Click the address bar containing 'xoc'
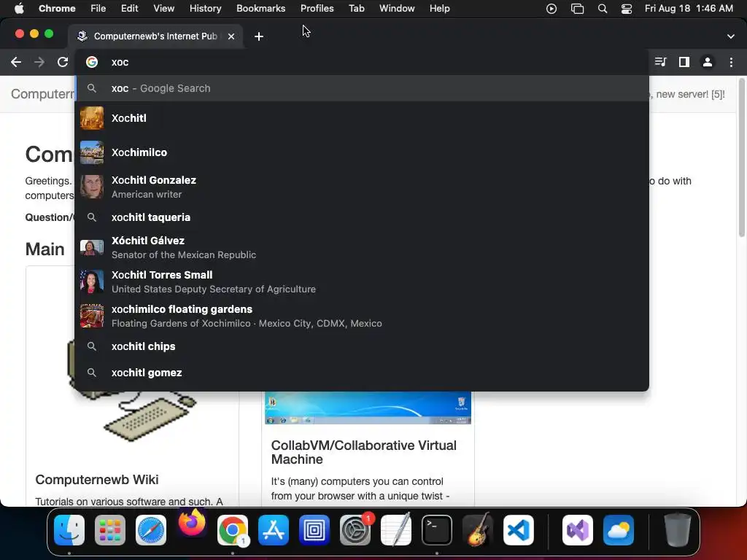The width and height of the screenshot is (747, 560). (362, 62)
